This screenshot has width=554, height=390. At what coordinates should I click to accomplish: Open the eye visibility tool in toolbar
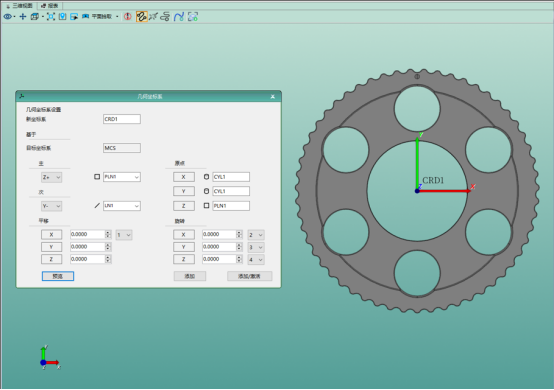pos(7,17)
